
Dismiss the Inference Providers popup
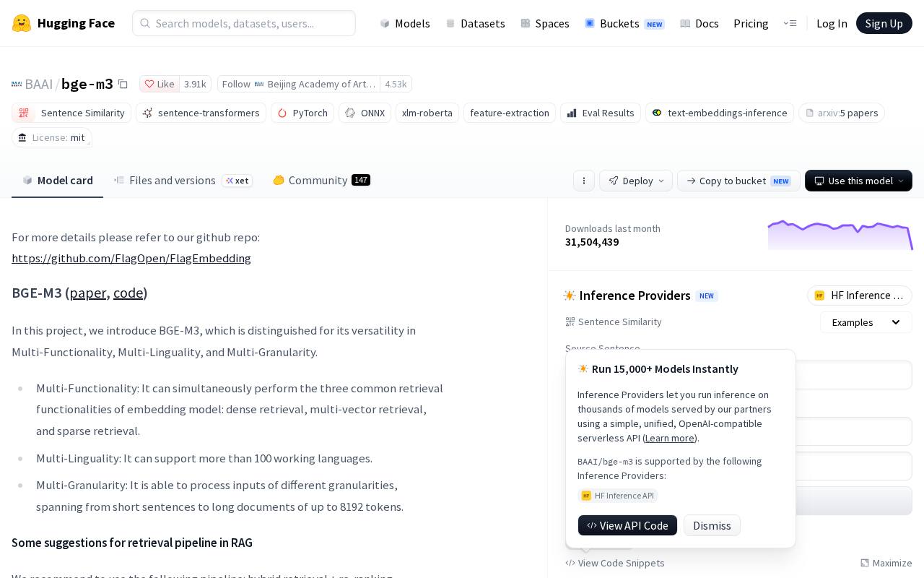[x=712, y=525]
